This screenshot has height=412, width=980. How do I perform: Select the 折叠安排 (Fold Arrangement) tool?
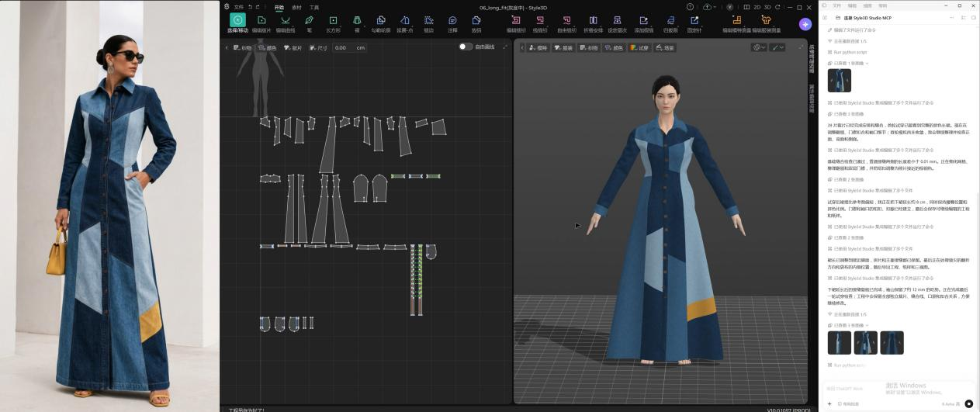click(x=594, y=23)
